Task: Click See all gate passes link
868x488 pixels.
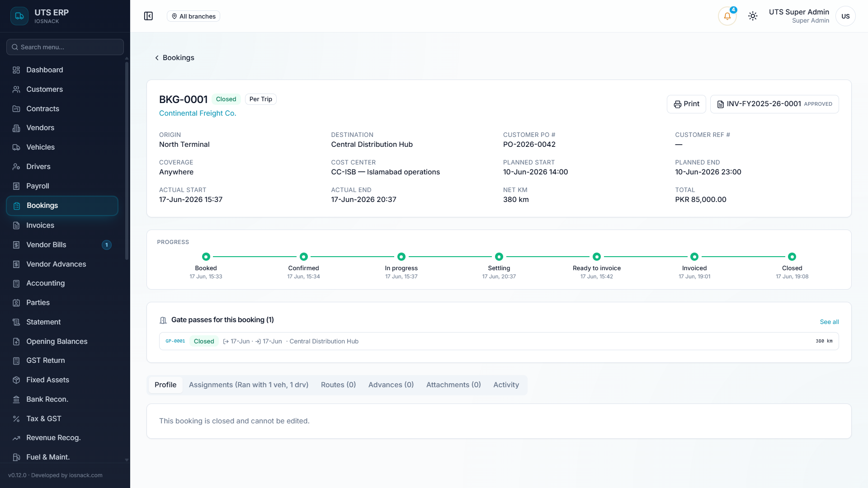Action: [829, 322]
